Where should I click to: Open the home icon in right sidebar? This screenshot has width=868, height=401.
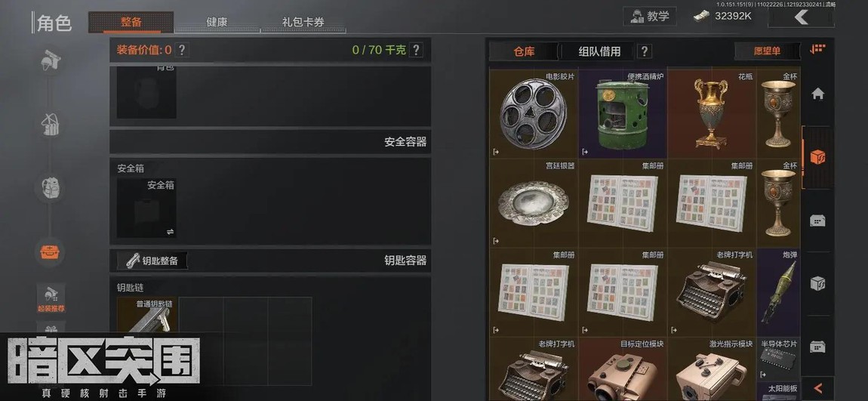pos(817,94)
